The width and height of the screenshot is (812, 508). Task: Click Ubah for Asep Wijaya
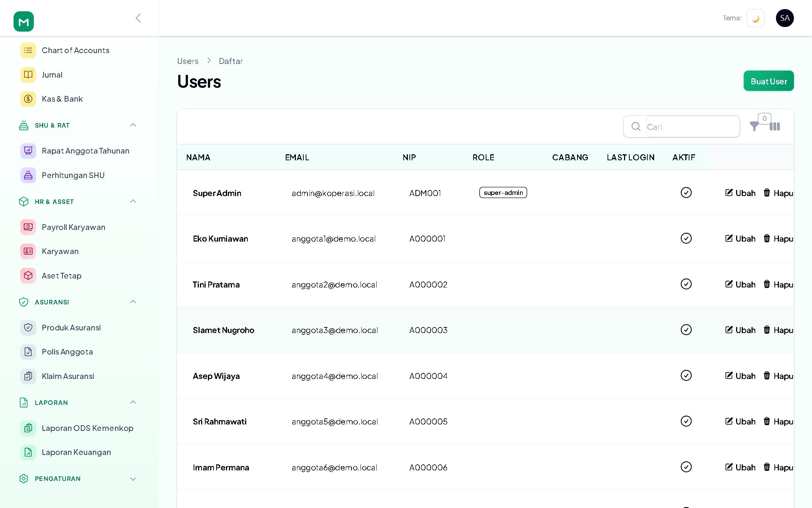pos(740,376)
